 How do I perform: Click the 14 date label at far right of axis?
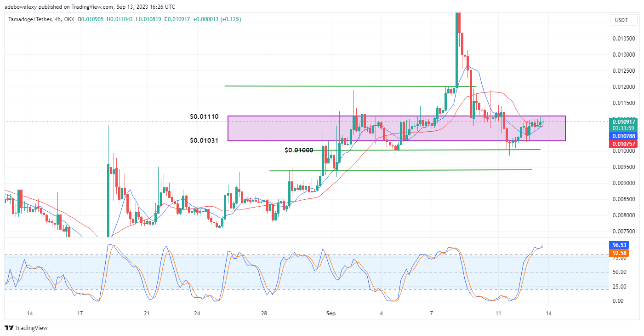[548, 313]
